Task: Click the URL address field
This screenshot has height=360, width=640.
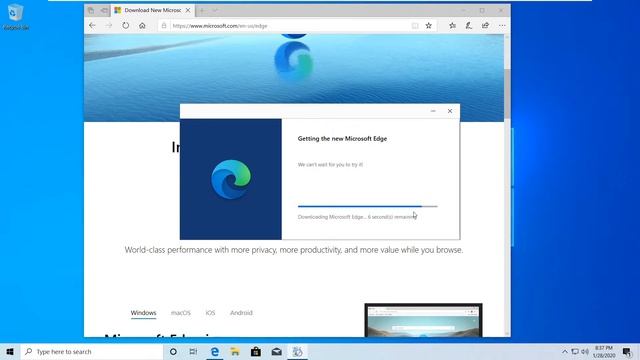Action: 291,26
